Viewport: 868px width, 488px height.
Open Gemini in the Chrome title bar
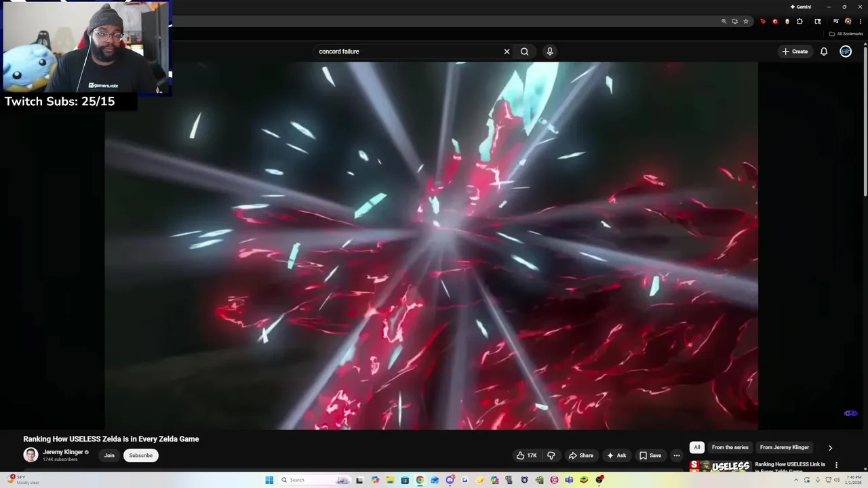pos(800,7)
